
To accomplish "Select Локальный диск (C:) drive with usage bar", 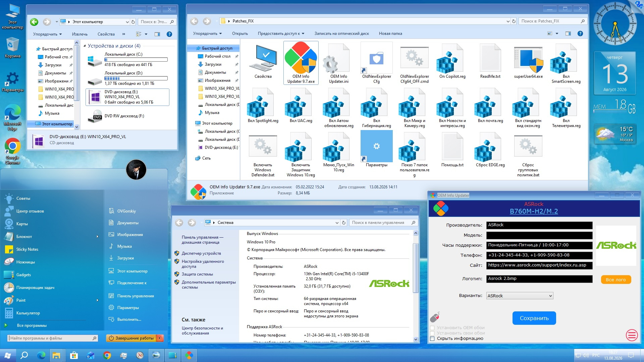I will [127, 59].
